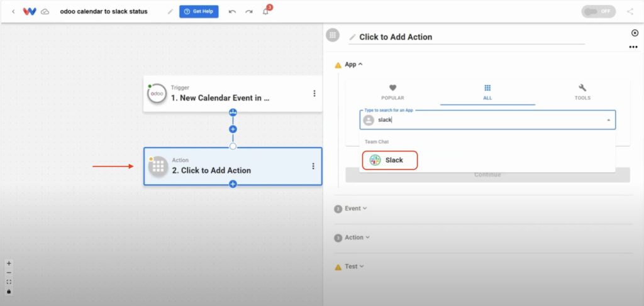
Task: Redo the last change
Action: coord(249,11)
